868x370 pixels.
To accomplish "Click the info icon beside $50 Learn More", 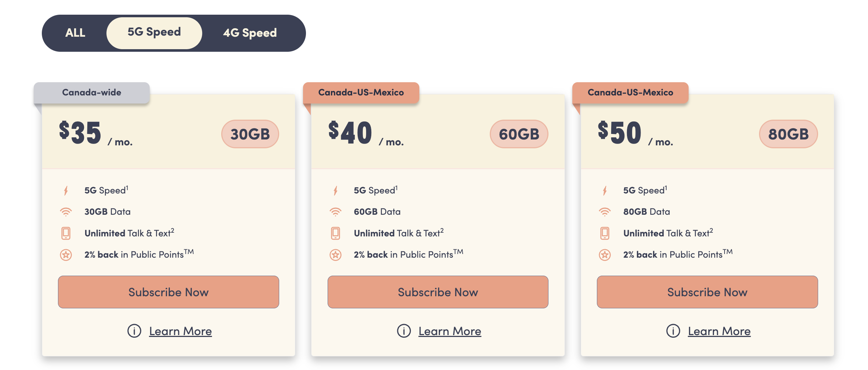I will point(673,331).
